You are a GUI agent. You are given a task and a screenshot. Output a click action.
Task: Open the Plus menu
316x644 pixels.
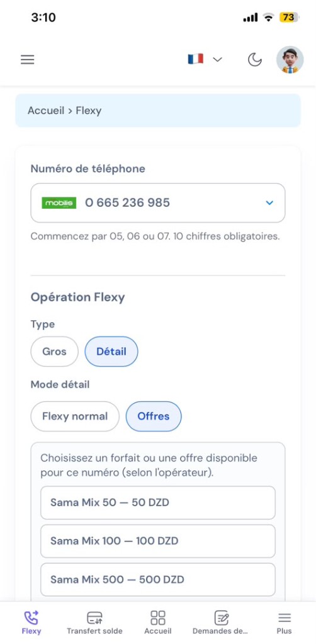click(x=284, y=622)
